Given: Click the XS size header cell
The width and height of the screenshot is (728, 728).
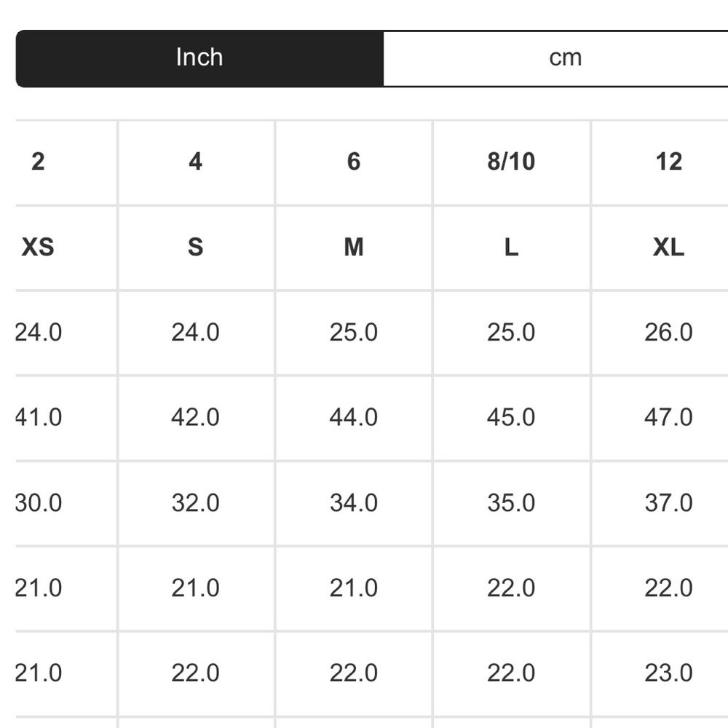Looking at the screenshot, I should [x=38, y=248].
